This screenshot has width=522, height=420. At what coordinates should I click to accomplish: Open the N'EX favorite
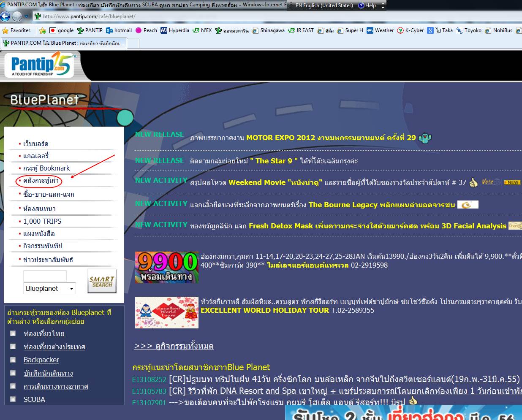click(202, 30)
